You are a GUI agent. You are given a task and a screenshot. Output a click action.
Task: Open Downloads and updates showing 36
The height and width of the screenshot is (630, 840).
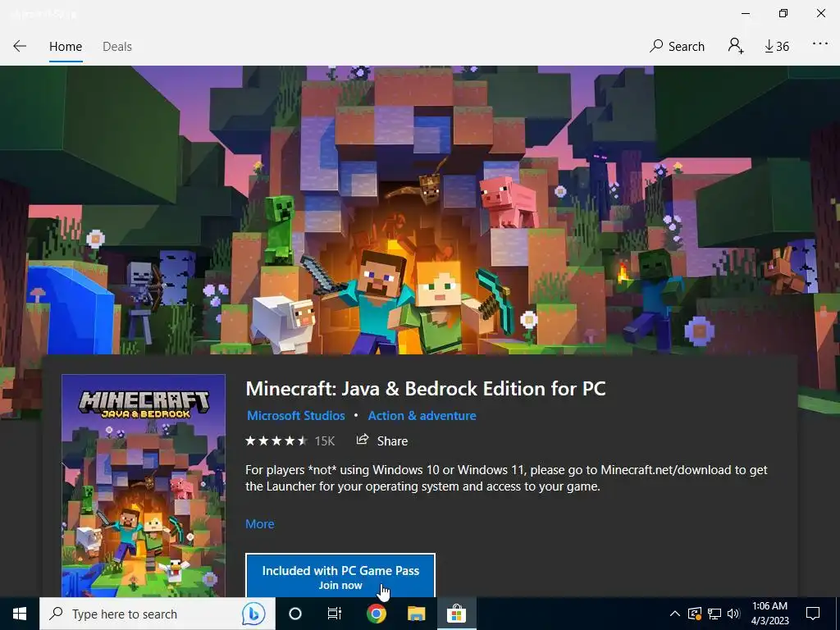click(x=777, y=47)
